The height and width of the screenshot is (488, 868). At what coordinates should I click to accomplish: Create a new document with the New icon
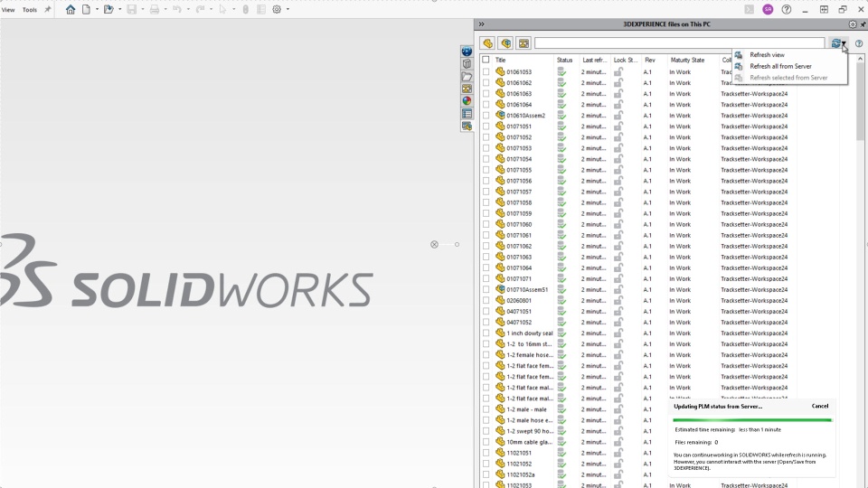(87, 9)
